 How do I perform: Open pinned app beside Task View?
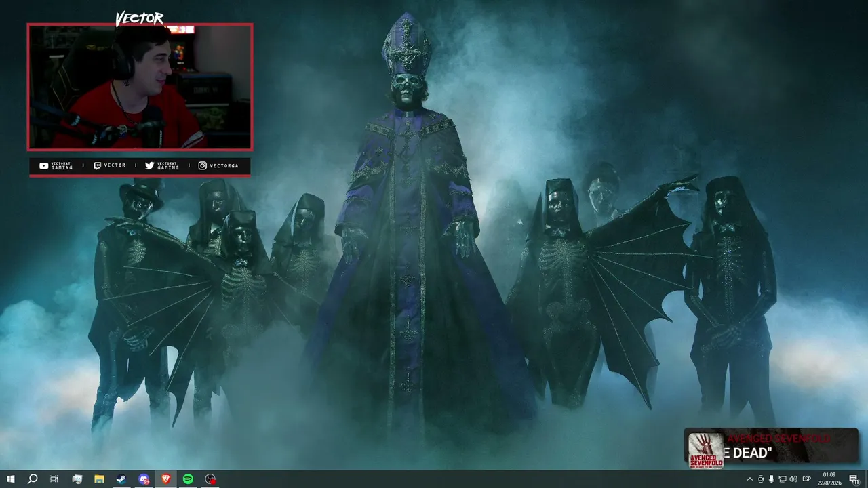pyautogui.click(x=77, y=479)
